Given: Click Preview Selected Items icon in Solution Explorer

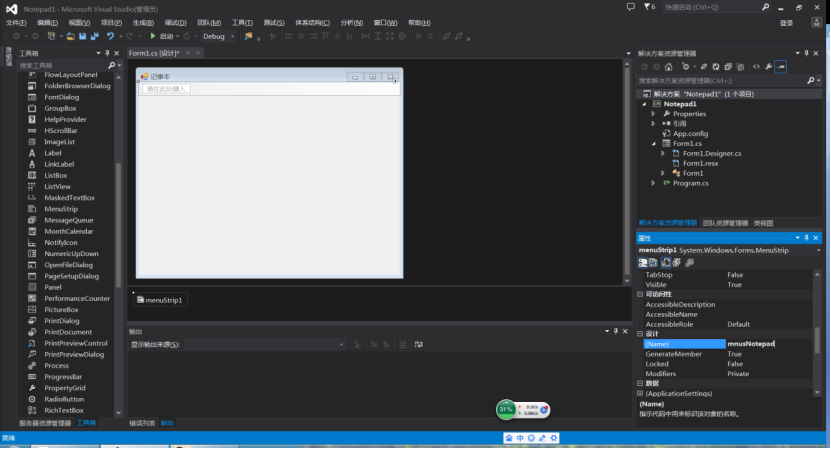Looking at the screenshot, I should point(781,67).
